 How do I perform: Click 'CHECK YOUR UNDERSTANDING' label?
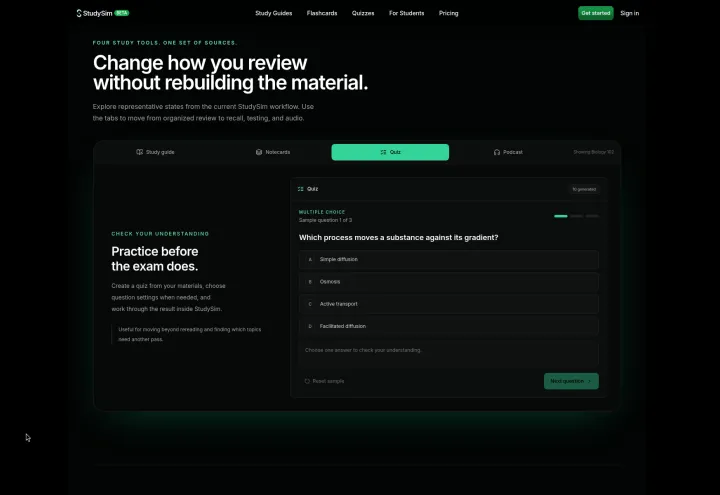tap(160, 234)
